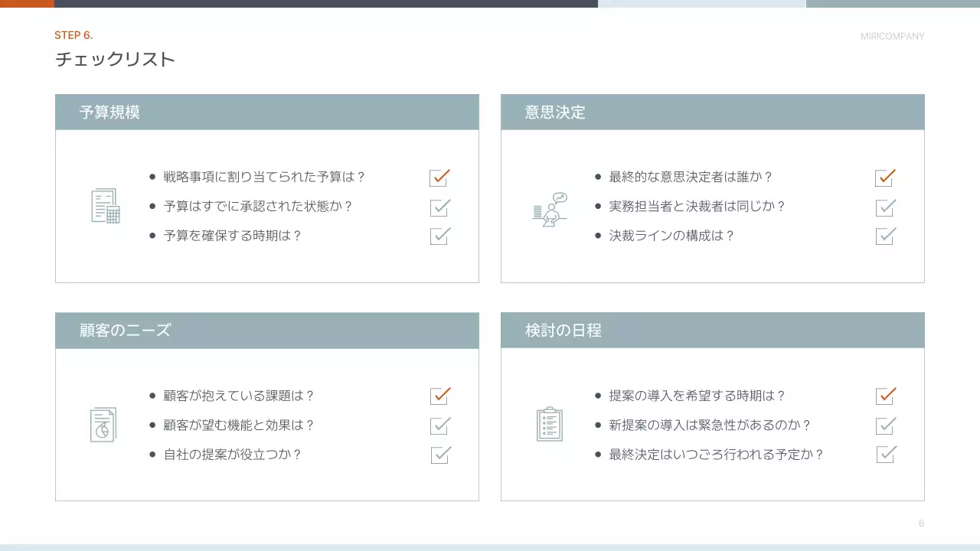Uncheck the 顧客が抱えている課題は？ checkbox
This screenshot has width=980, height=551.
click(x=439, y=396)
